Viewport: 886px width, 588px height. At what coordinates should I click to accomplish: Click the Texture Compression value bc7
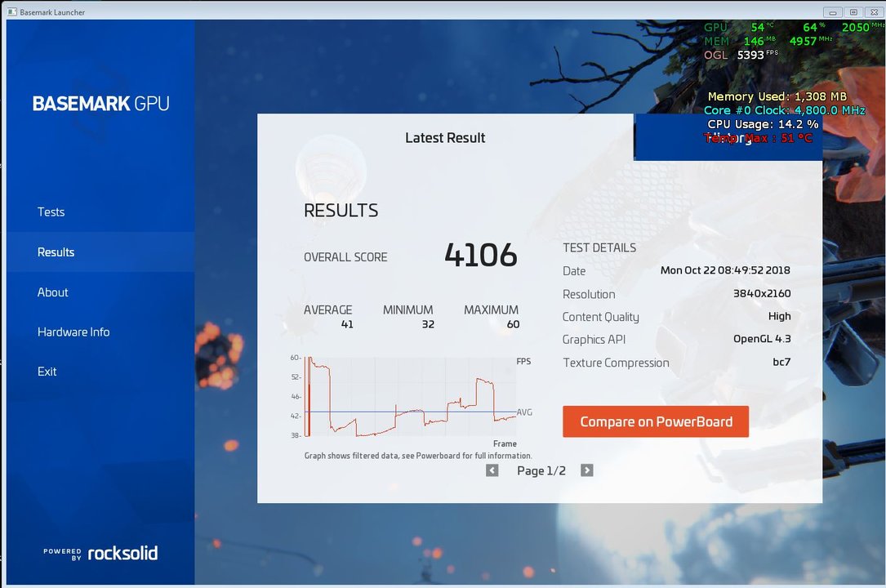click(x=781, y=362)
